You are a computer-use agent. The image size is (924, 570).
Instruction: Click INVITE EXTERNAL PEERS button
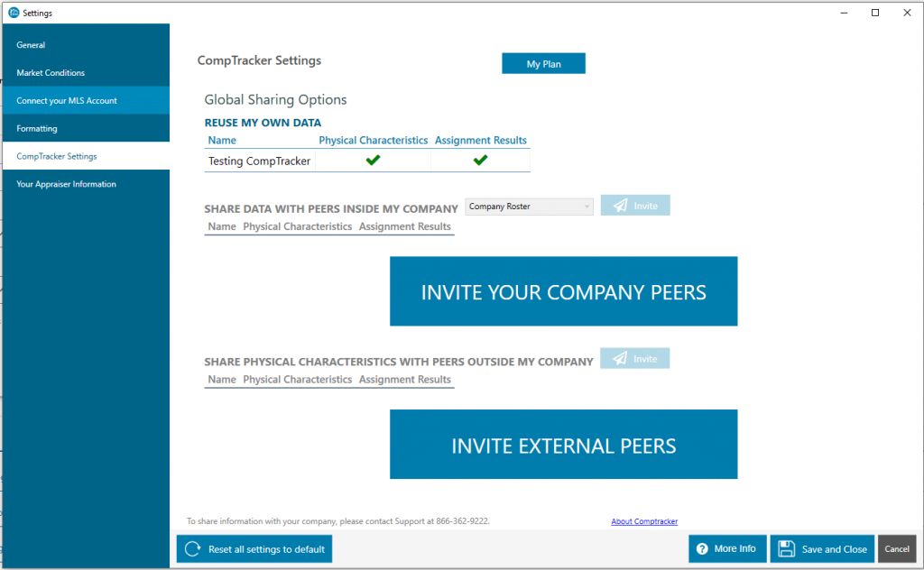[x=563, y=444]
